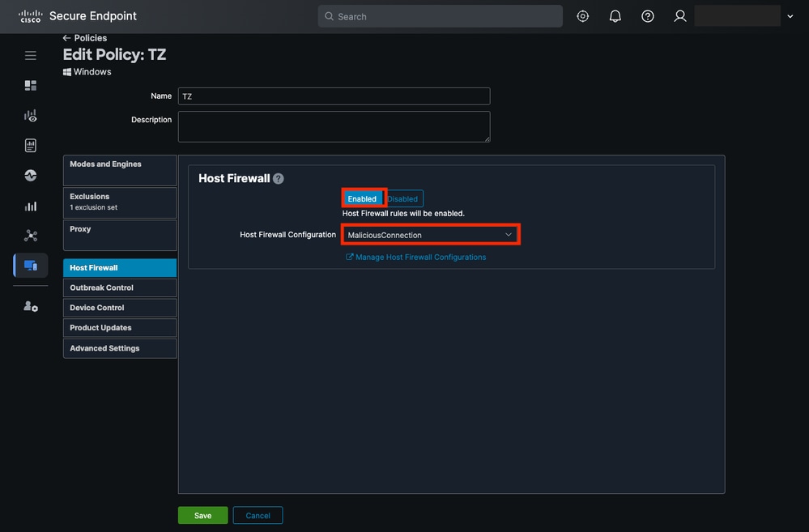Open the bar chart icon in the sidebar
809x532 pixels.
pyautogui.click(x=31, y=206)
